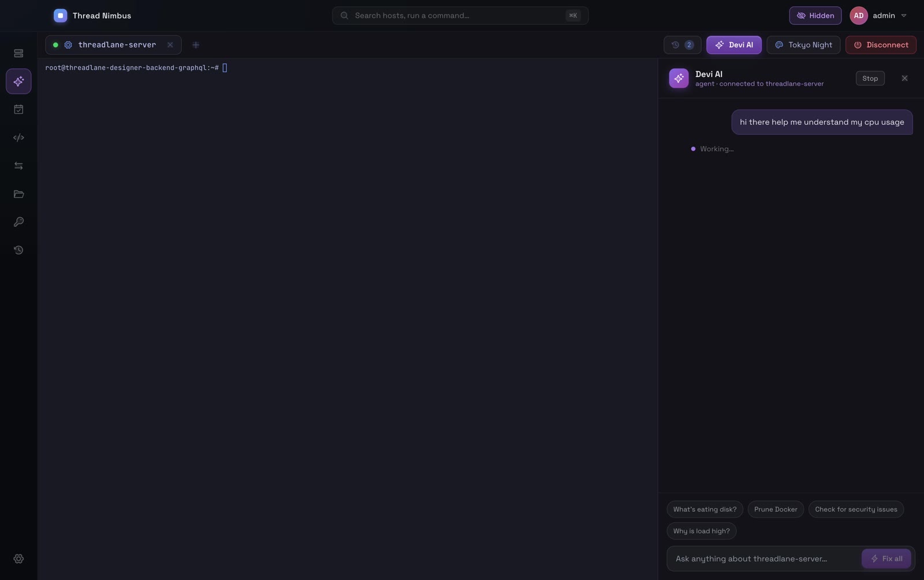This screenshot has width=924, height=580.
Task: Add a new terminal tab
Action: coord(196,45)
